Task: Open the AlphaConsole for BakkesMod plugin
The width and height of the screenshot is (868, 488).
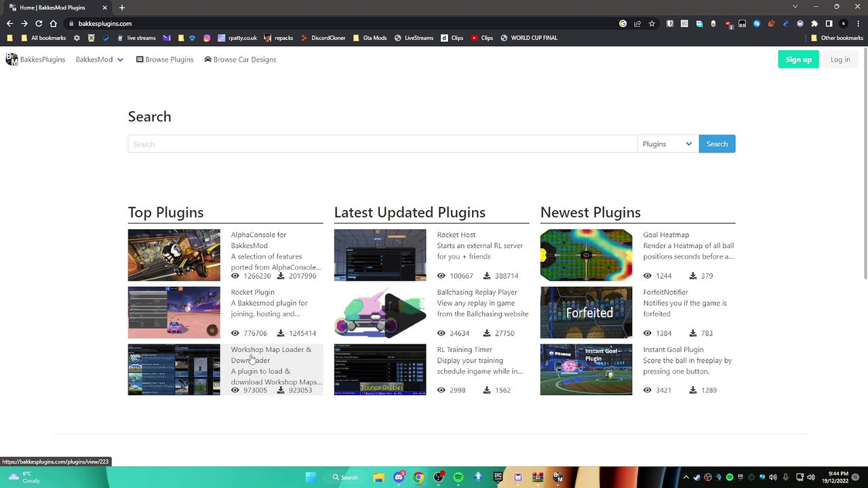Action: pyautogui.click(x=258, y=240)
